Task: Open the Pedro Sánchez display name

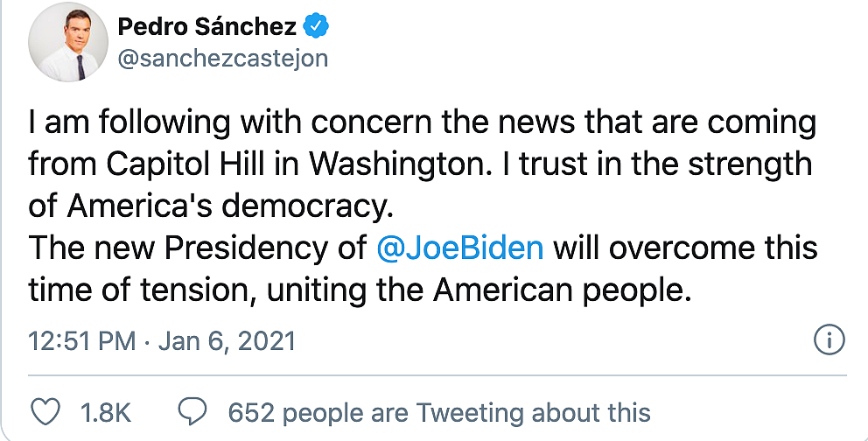Action: [x=207, y=26]
